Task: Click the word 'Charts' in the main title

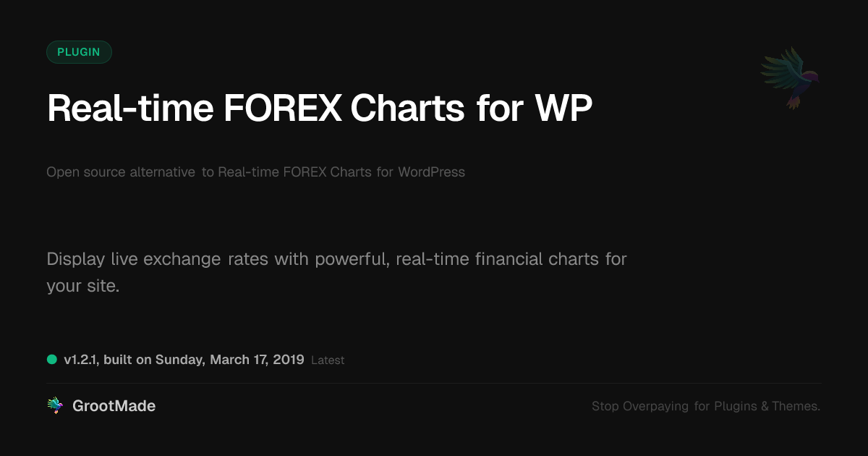Action: (x=407, y=109)
